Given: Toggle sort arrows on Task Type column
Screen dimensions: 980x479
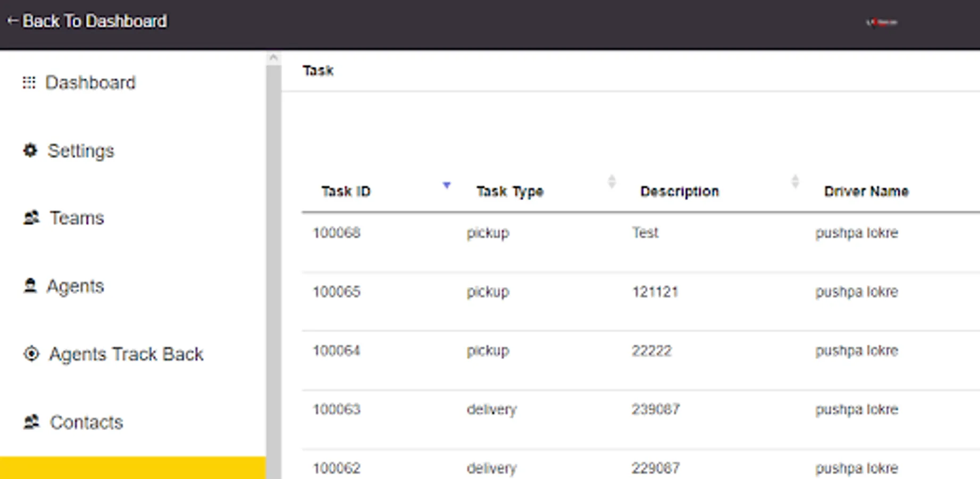Looking at the screenshot, I should click(x=612, y=182).
